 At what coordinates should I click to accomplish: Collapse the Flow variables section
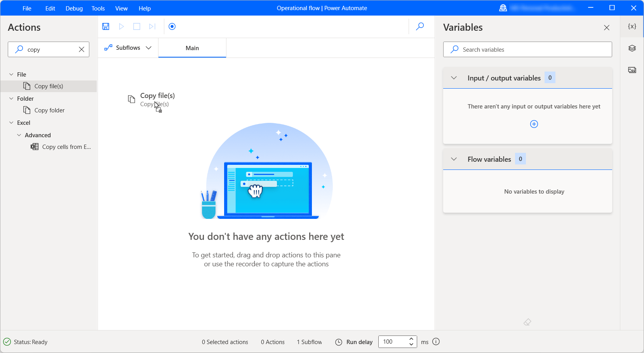[x=454, y=159]
